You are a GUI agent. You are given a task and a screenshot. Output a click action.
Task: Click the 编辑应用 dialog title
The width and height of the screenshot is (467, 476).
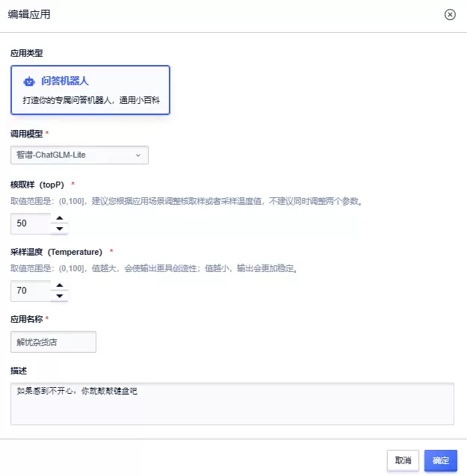29,14
